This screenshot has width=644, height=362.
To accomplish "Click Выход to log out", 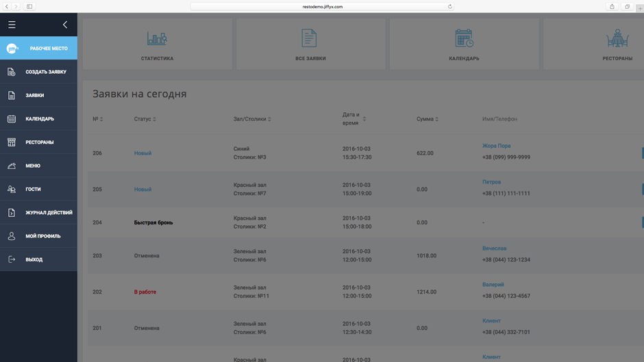I will (34, 260).
